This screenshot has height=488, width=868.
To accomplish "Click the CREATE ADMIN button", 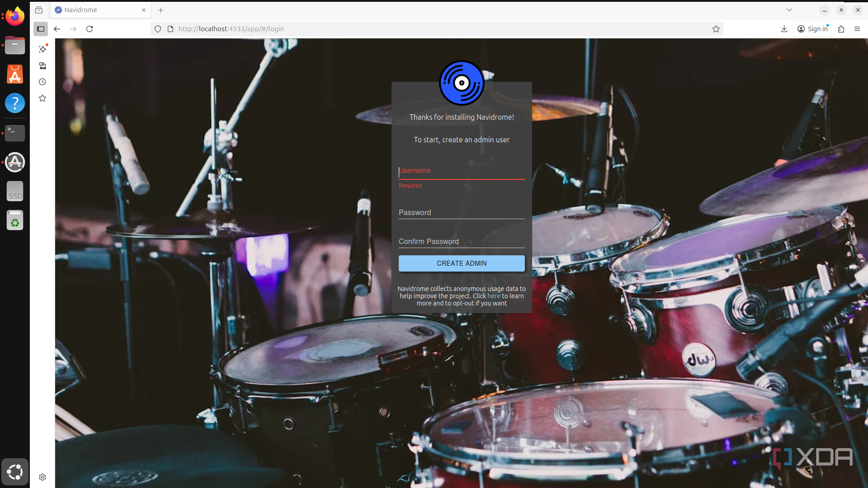I will (462, 263).
